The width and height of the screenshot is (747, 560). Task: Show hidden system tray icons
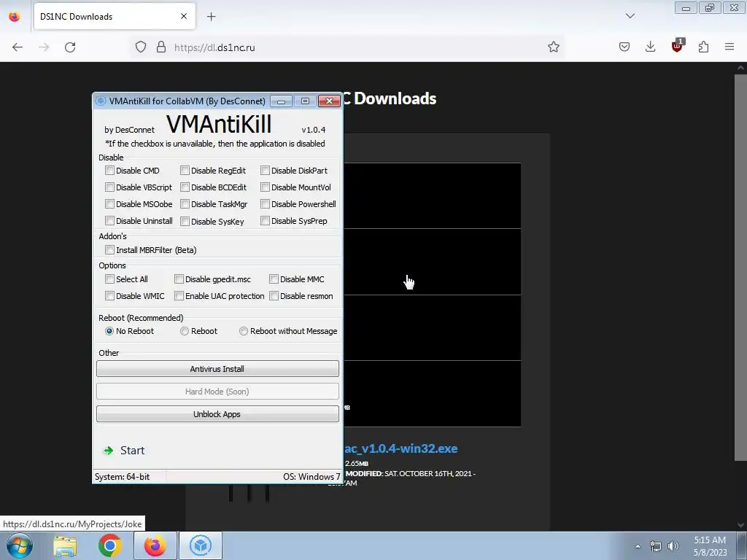click(638, 546)
